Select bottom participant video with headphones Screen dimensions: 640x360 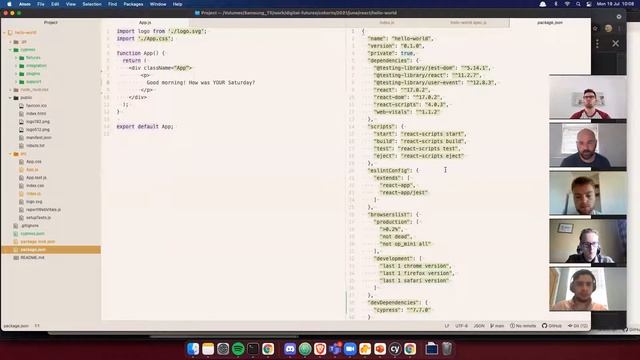click(x=588, y=289)
